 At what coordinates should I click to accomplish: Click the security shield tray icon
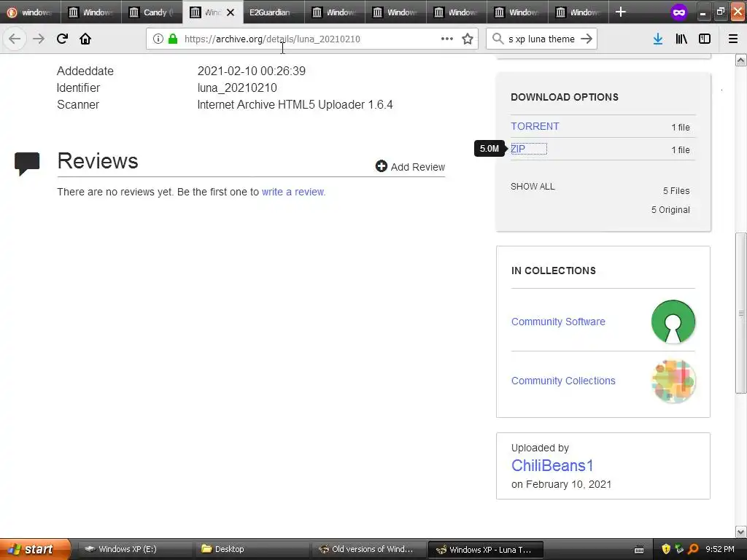[666, 549]
